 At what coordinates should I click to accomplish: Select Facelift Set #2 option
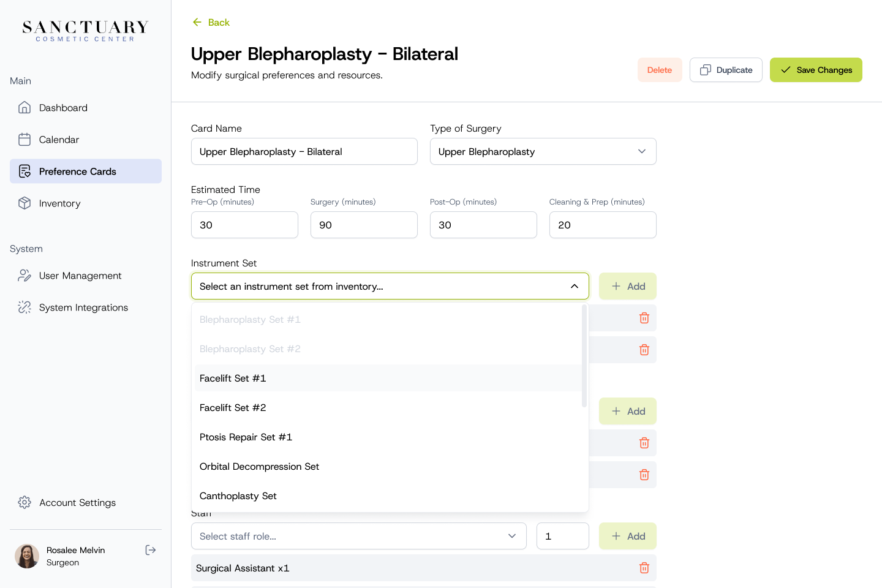388,408
